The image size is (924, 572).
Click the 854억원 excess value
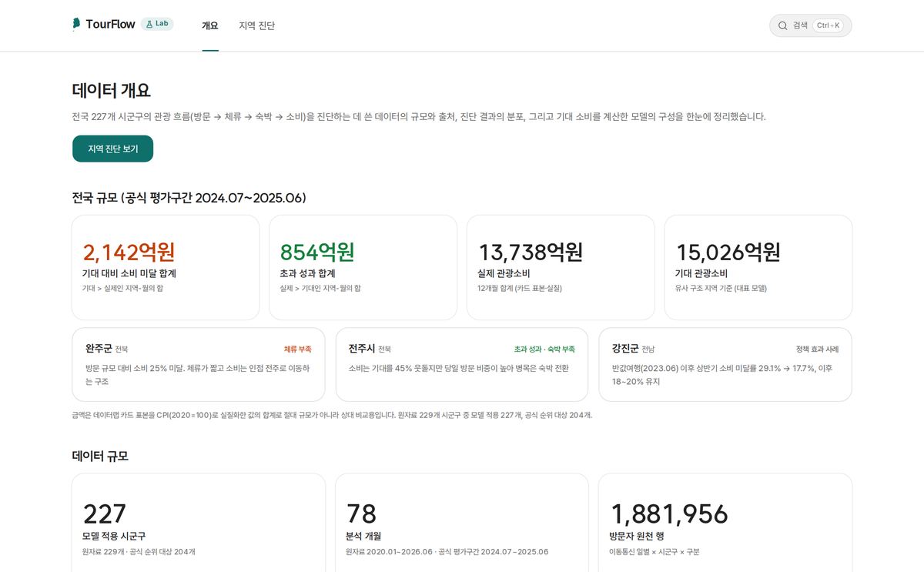point(317,252)
